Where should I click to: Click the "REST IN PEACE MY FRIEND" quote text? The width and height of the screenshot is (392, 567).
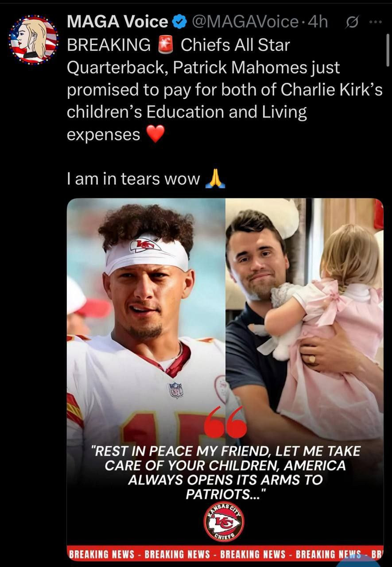tap(225, 473)
